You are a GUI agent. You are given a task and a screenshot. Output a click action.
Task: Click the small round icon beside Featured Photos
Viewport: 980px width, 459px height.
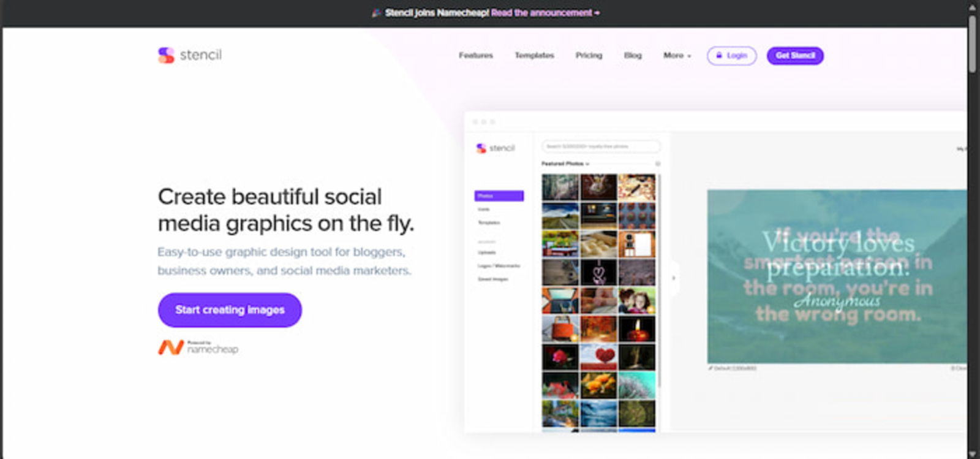click(658, 164)
